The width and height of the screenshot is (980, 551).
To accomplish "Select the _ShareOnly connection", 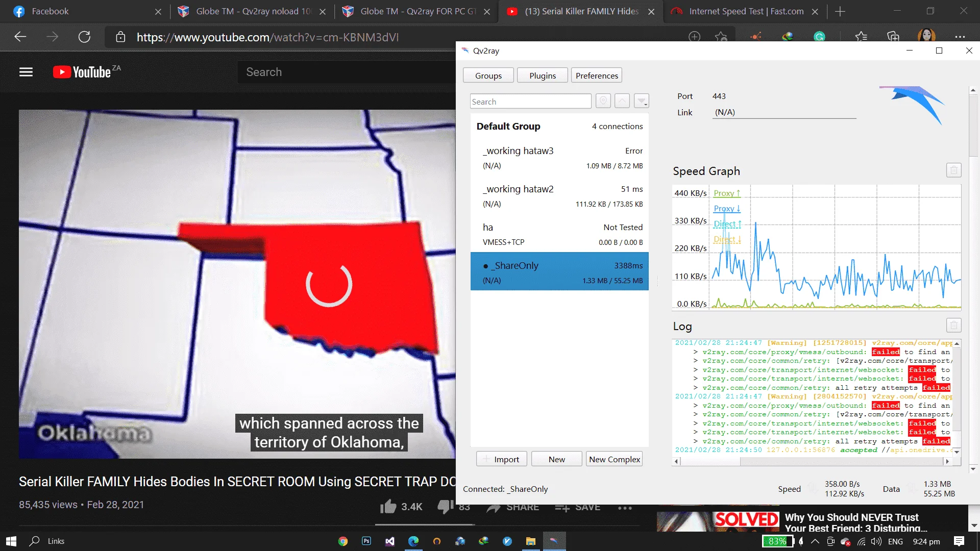I will click(x=559, y=271).
